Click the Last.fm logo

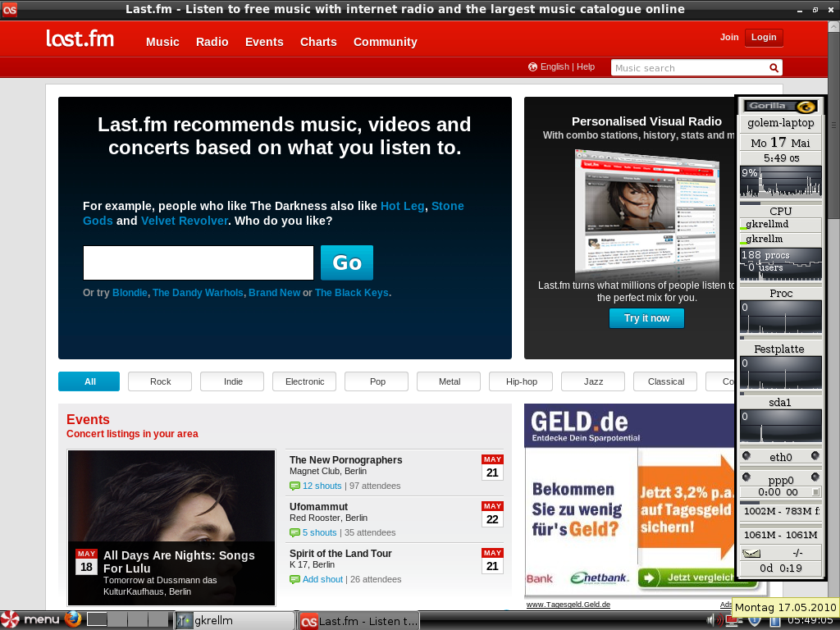point(80,38)
